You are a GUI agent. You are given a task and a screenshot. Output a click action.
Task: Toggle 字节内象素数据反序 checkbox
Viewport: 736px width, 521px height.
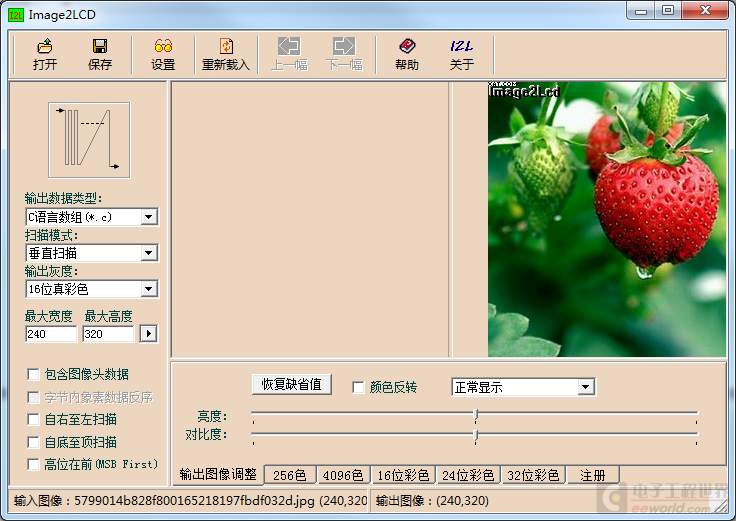tap(33, 398)
